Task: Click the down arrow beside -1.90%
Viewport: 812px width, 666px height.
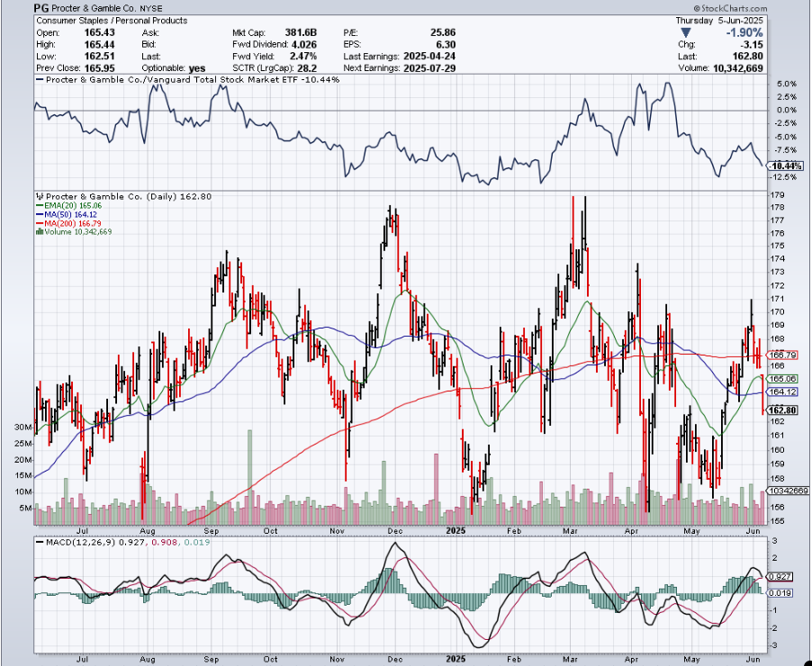Action: click(x=685, y=33)
